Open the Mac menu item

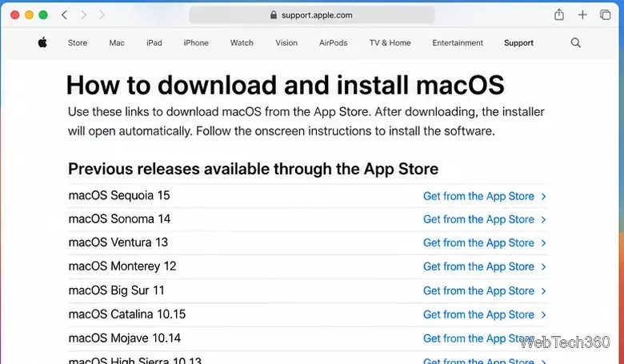click(x=117, y=42)
